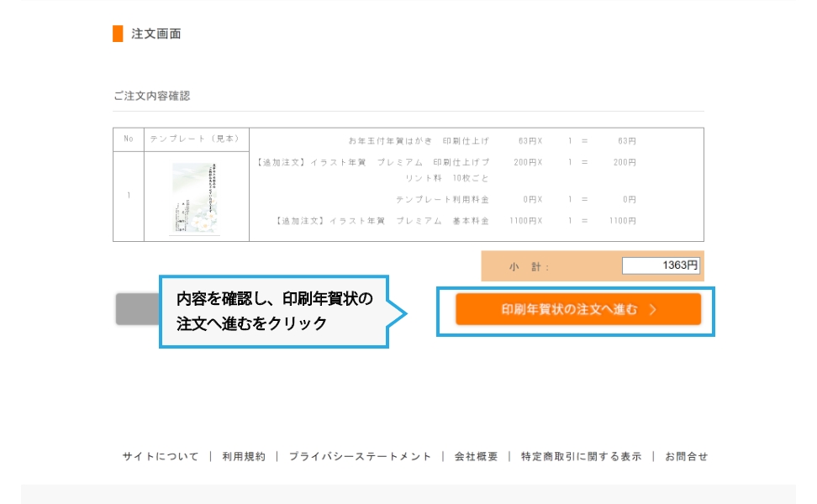The height and width of the screenshot is (504, 817).
Task: Click the subtotal field showing 1363円
Action: 661,265
